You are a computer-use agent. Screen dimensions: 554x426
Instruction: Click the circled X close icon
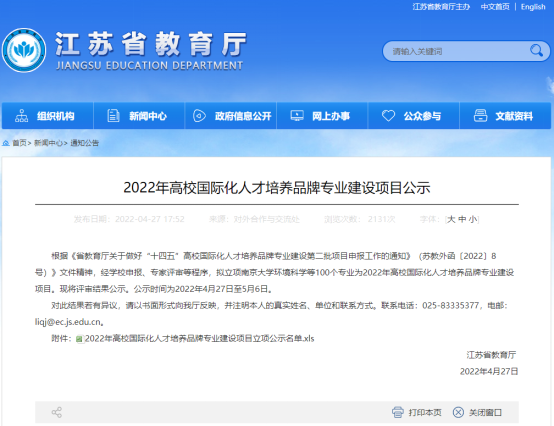click(x=458, y=412)
